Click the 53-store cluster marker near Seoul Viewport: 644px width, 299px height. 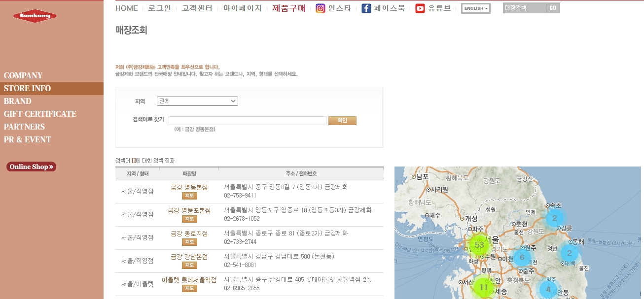tap(479, 245)
